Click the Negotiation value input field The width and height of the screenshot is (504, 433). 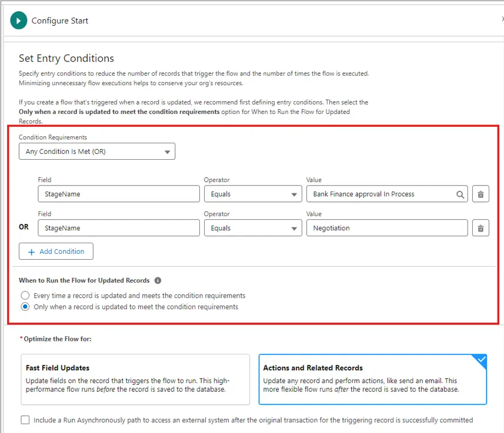click(x=386, y=228)
